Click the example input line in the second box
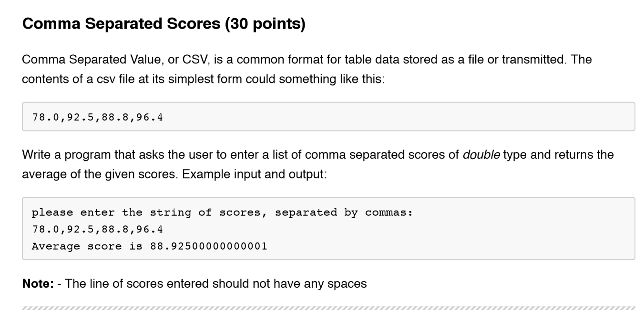The width and height of the screenshot is (644, 313). click(x=98, y=229)
